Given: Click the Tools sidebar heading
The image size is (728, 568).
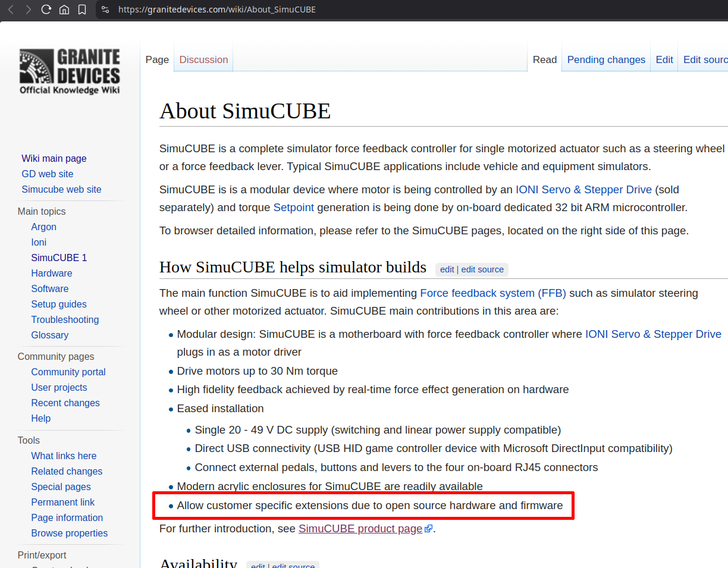Looking at the screenshot, I should tap(29, 440).
